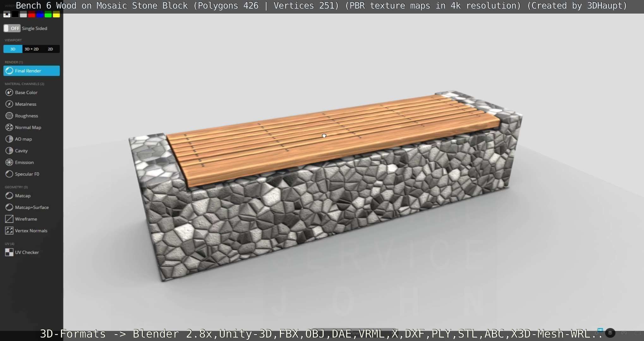The width and height of the screenshot is (644, 341).
Task: Switch viewport to 2D only
Action: coord(50,49)
